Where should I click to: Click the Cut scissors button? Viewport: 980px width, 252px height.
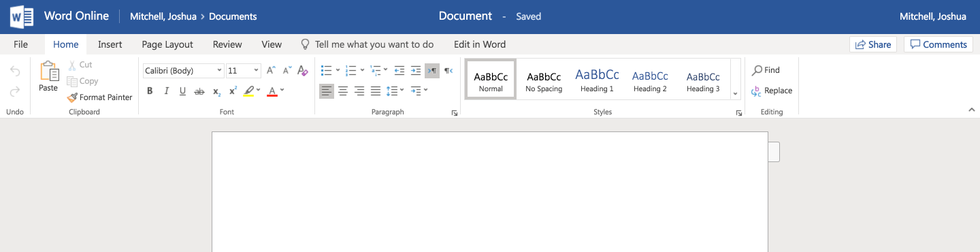pyautogui.click(x=80, y=65)
